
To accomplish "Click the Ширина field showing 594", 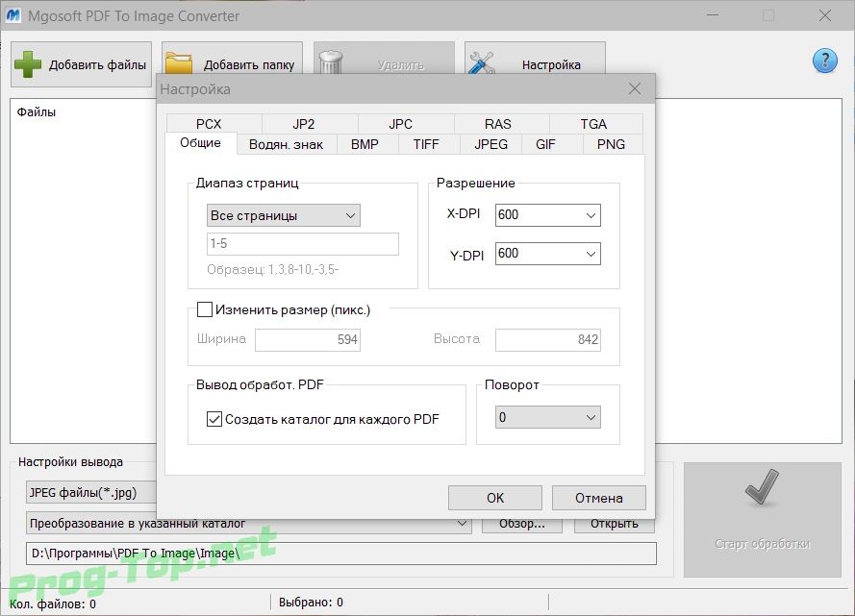I will pos(308,340).
